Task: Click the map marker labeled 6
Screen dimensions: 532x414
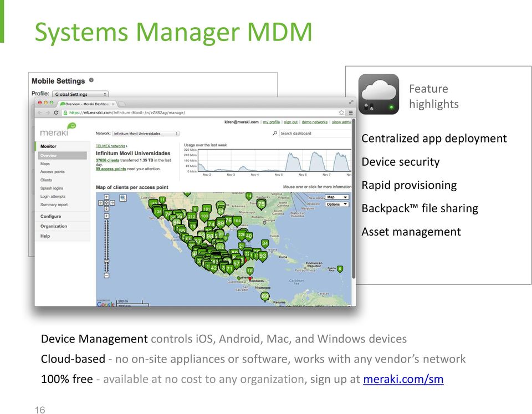Action: (340, 269)
